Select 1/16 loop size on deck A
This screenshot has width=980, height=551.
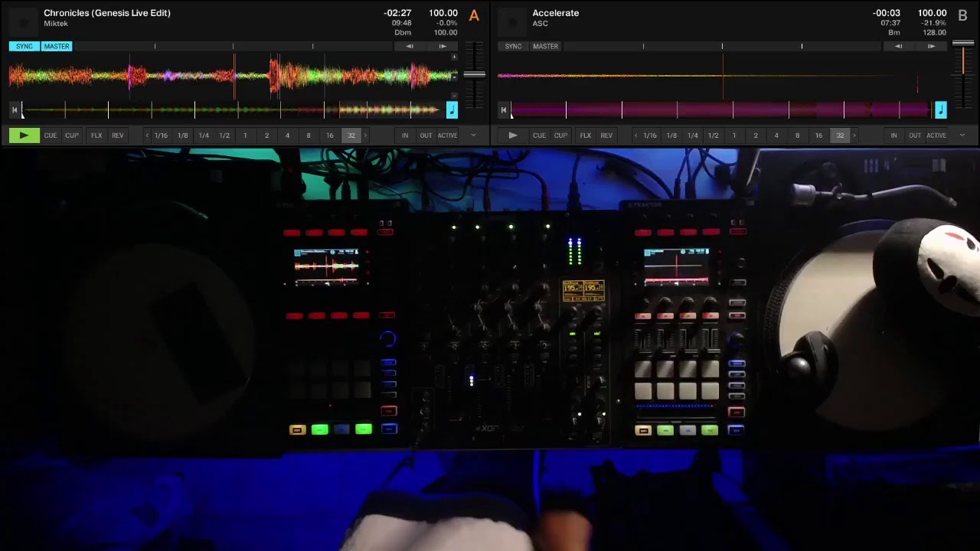click(161, 135)
